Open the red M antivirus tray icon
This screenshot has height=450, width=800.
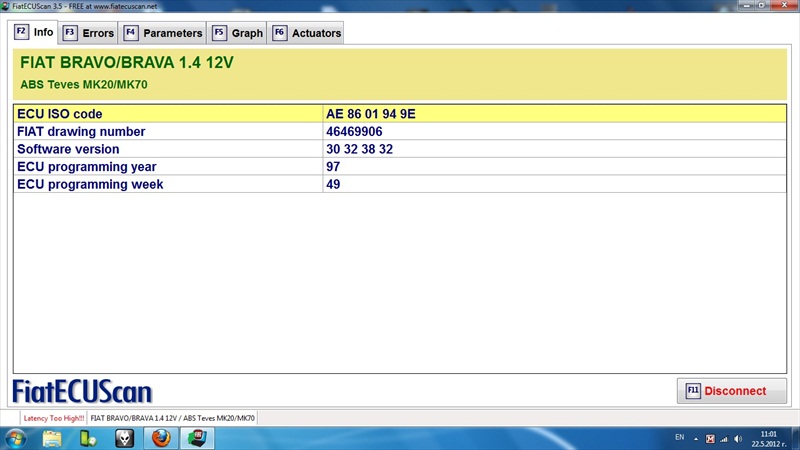711,438
